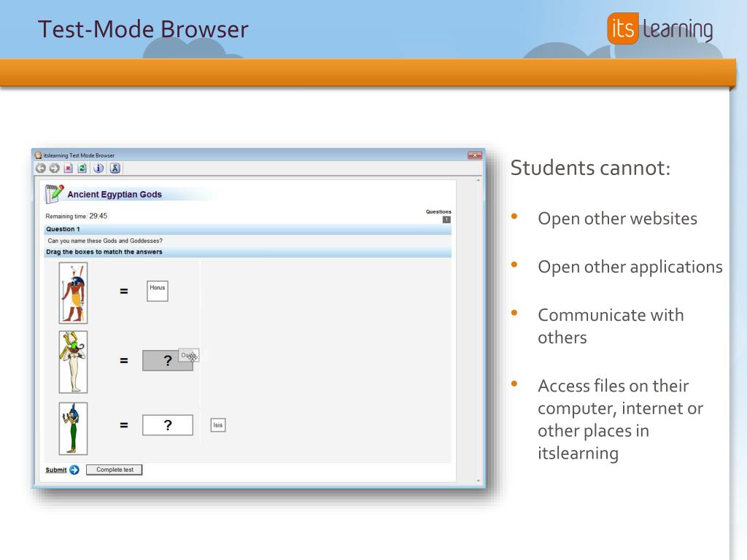Click the Submit blue arrow icon
Image resolution: width=747 pixels, height=560 pixels.
click(74, 470)
